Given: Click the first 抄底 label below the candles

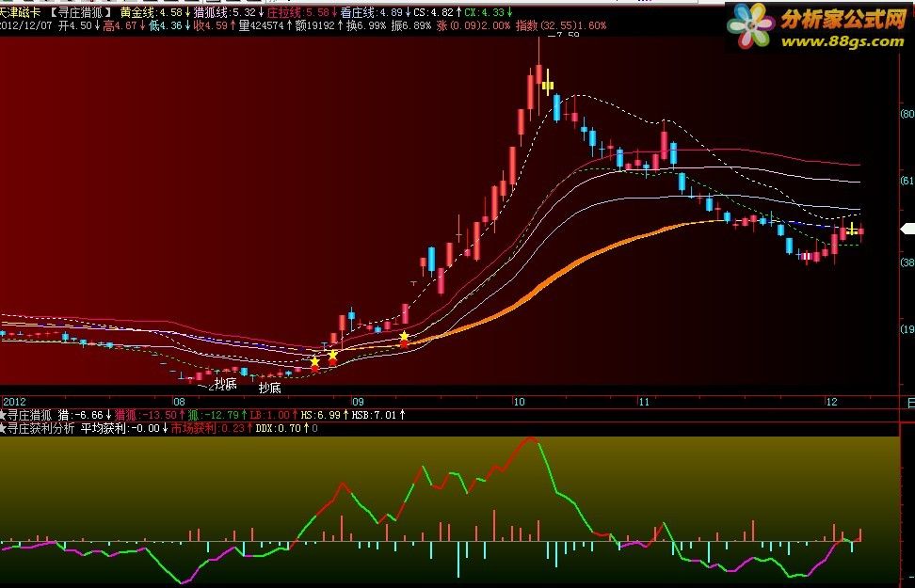Looking at the screenshot, I should [x=226, y=383].
